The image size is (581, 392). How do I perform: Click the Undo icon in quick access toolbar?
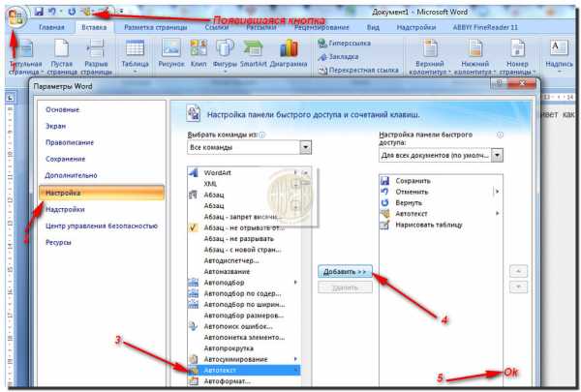point(52,12)
